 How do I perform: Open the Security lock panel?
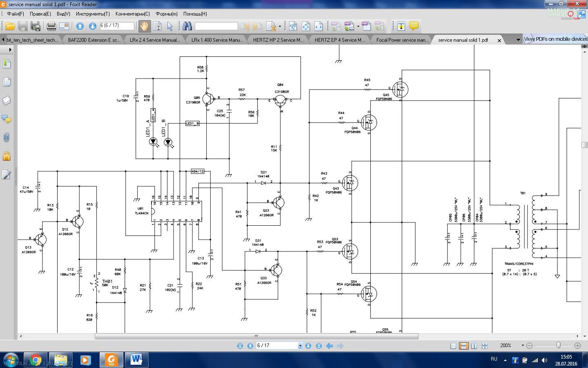pyautogui.click(x=7, y=156)
